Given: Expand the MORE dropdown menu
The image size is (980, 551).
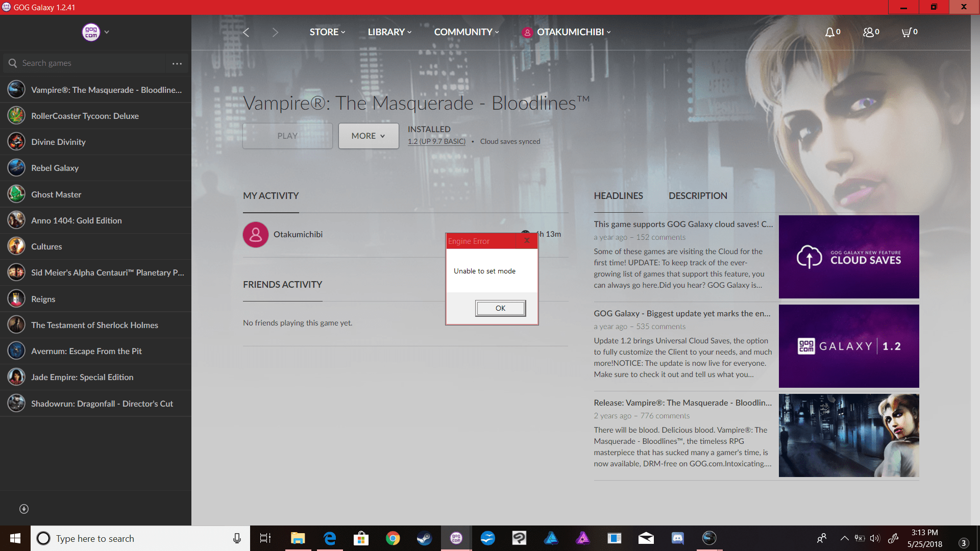Looking at the screenshot, I should 367,135.
